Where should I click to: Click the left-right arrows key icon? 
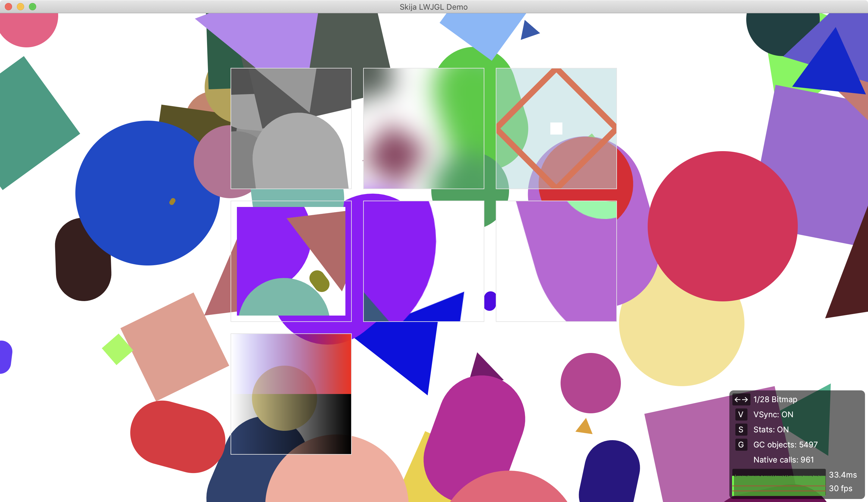741,399
